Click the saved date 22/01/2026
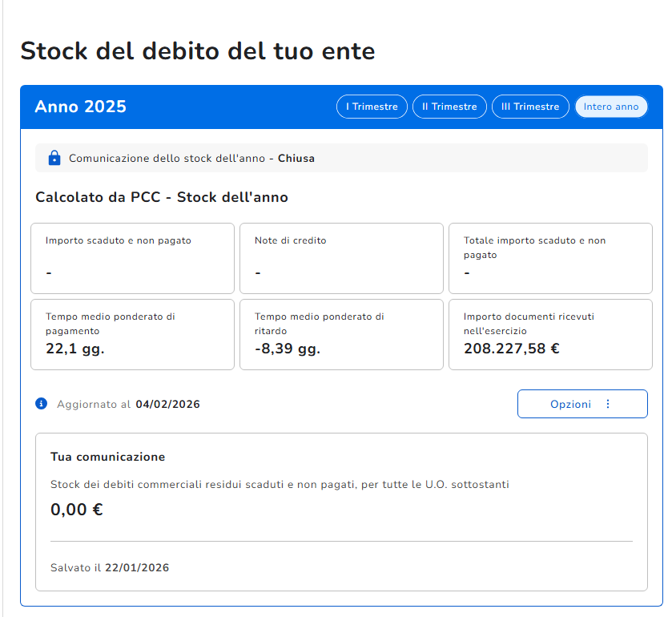Image resolution: width=672 pixels, height=617 pixels. 137,567
